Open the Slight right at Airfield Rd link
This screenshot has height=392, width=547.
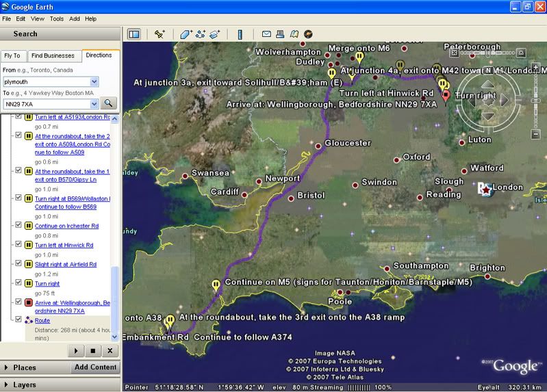click(x=66, y=264)
